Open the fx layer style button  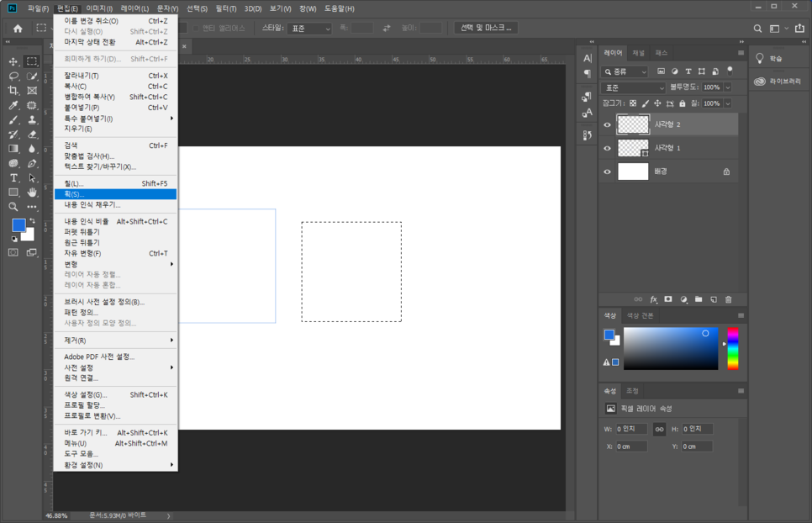point(653,299)
